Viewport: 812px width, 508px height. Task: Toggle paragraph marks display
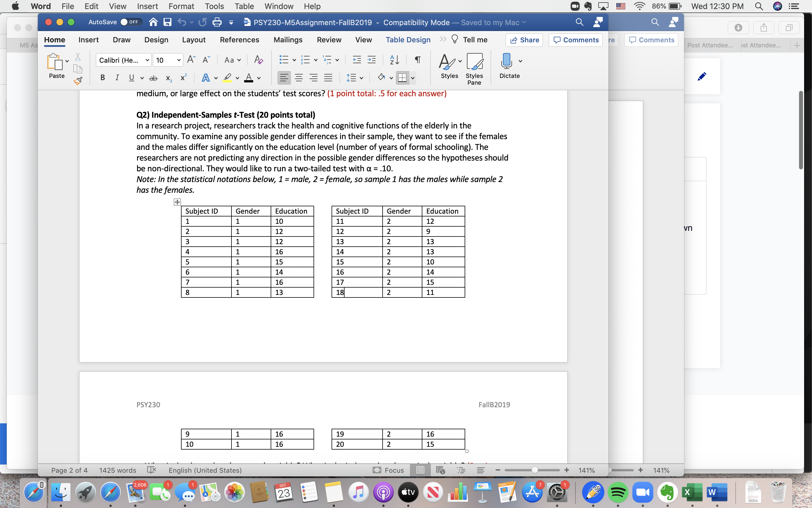[417, 60]
